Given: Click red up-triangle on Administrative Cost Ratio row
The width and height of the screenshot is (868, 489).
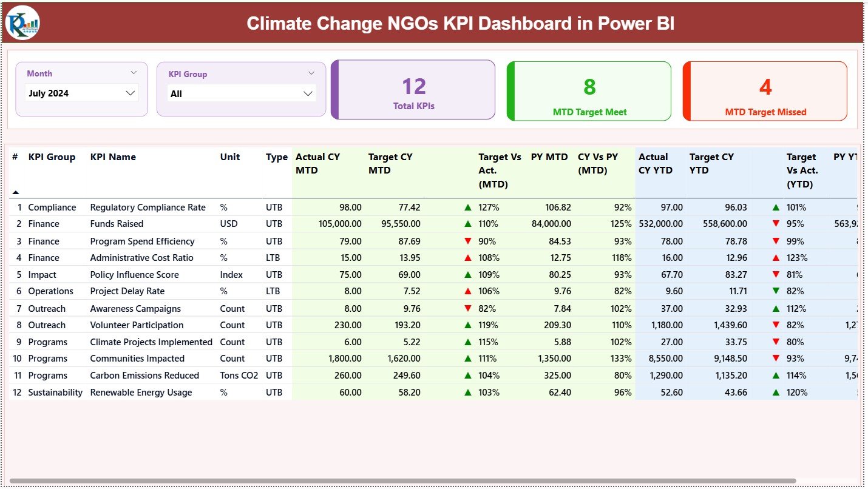Looking at the screenshot, I should [467, 257].
